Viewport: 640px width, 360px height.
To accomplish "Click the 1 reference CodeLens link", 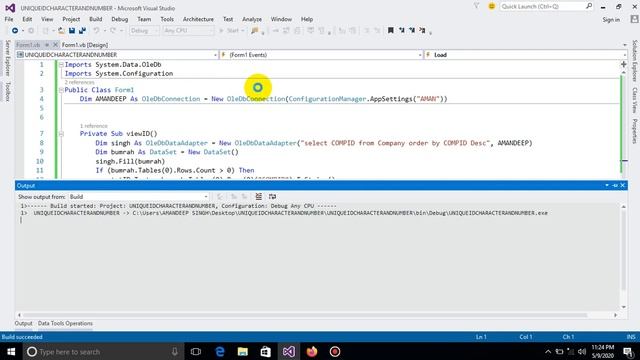I will tap(93, 126).
